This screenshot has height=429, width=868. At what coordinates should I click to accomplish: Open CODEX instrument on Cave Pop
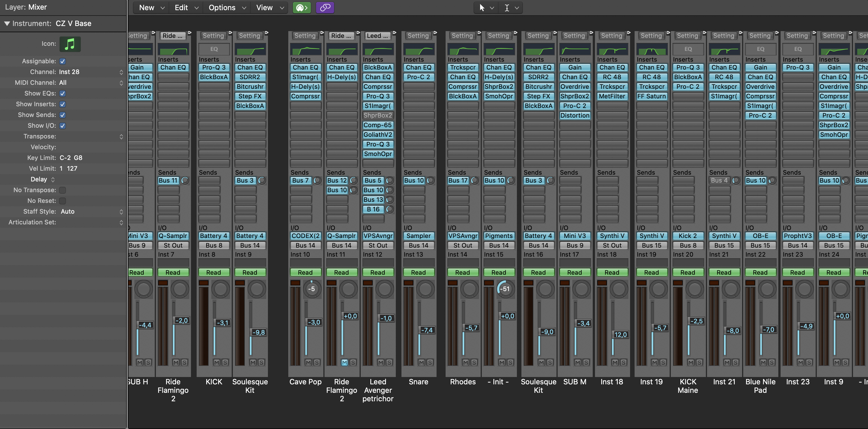tap(305, 236)
